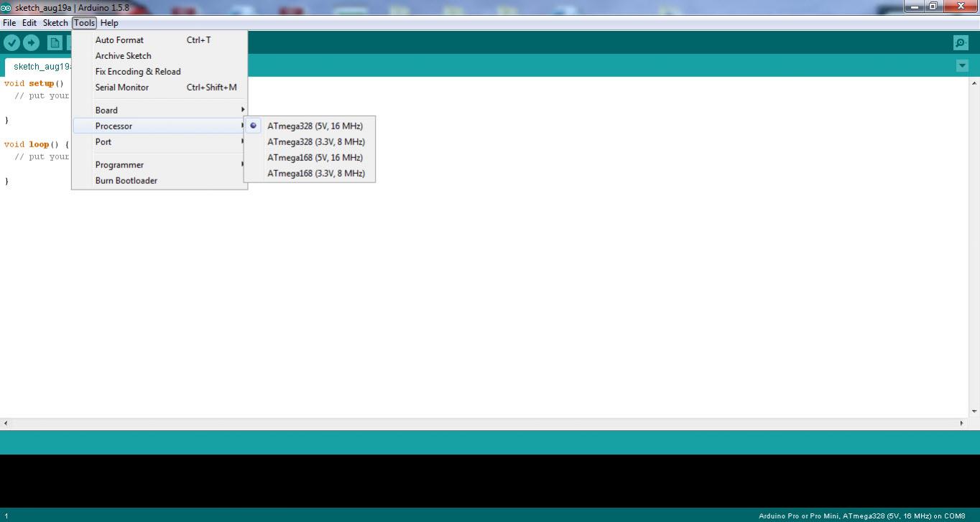The image size is (980, 522).
Task: Select ATmega328 (5V, 16 MHz) processor
Action: tap(315, 126)
